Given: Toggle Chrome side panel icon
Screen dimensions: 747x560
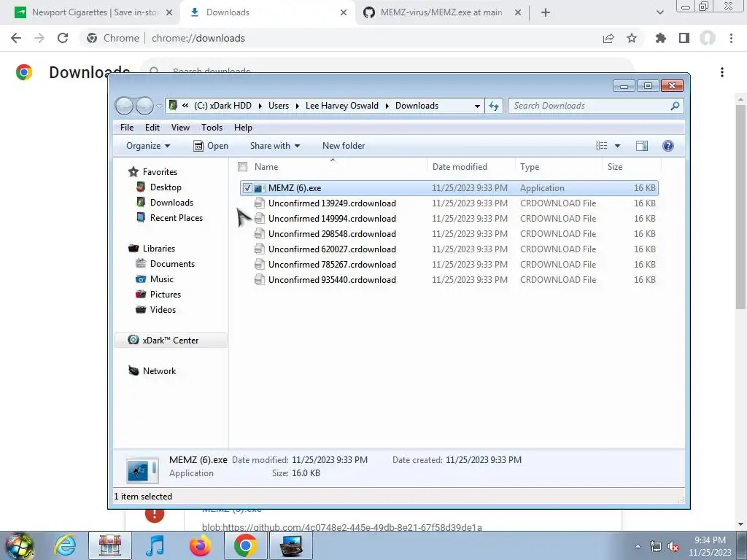Looking at the screenshot, I should 684,38.
